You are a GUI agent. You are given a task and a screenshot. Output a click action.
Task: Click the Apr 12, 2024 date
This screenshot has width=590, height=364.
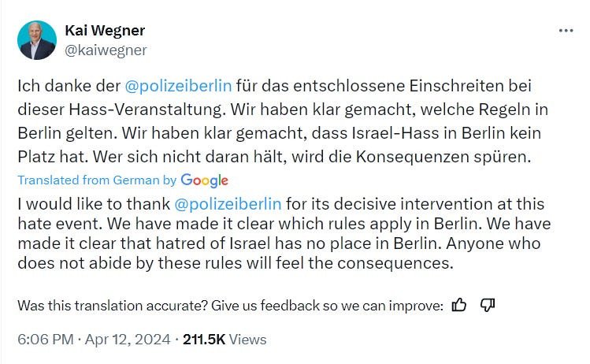pos(128,340)
